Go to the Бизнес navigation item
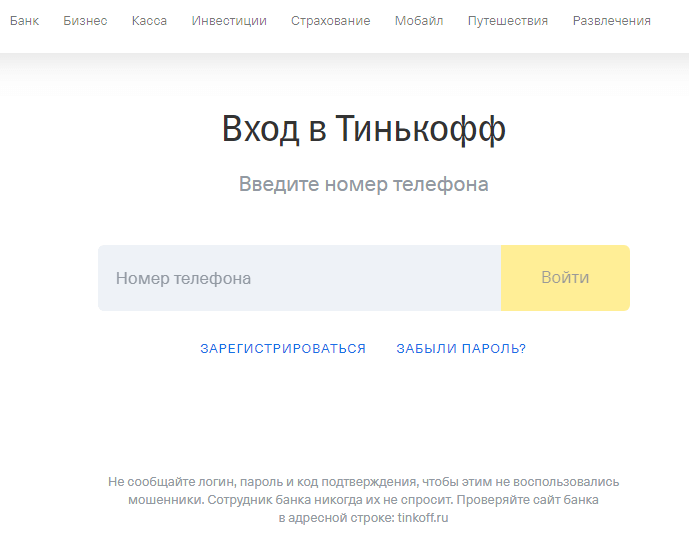 85,21
